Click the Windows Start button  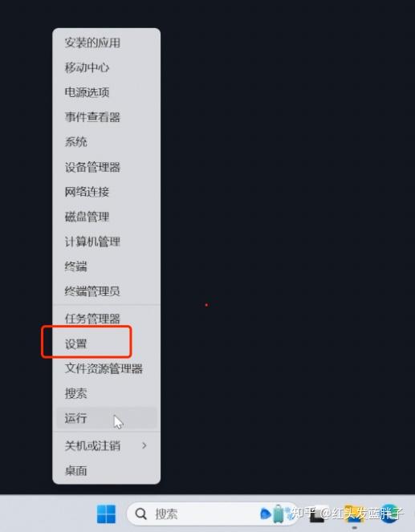(x=106, y=514)
